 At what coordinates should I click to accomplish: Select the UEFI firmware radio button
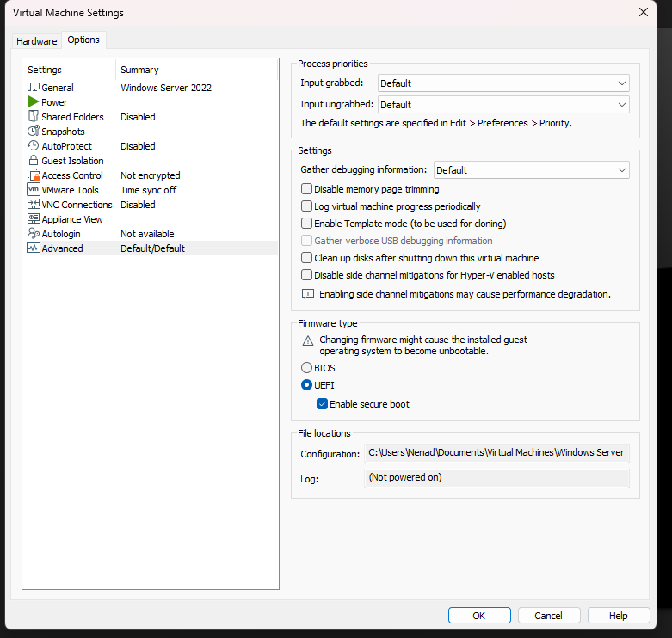click(306, 385)
